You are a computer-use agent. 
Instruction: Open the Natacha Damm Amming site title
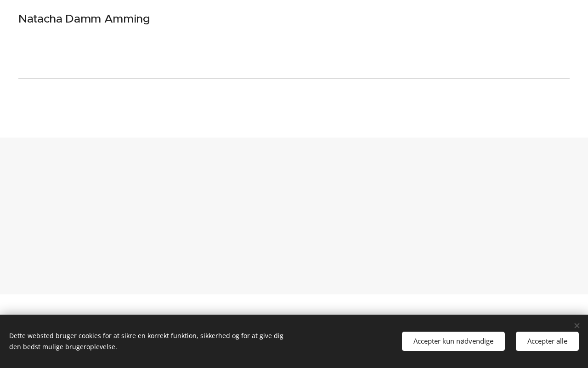point(84,19)
